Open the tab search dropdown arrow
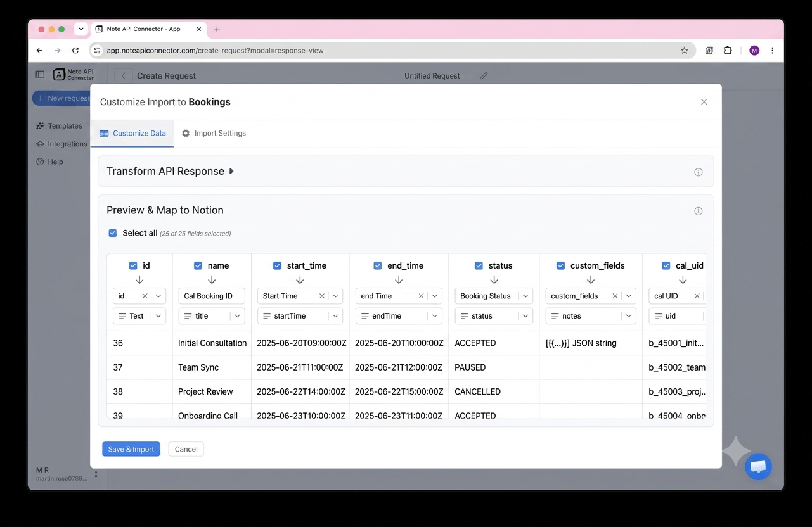The image size is (812, 527). pos(81,29)
